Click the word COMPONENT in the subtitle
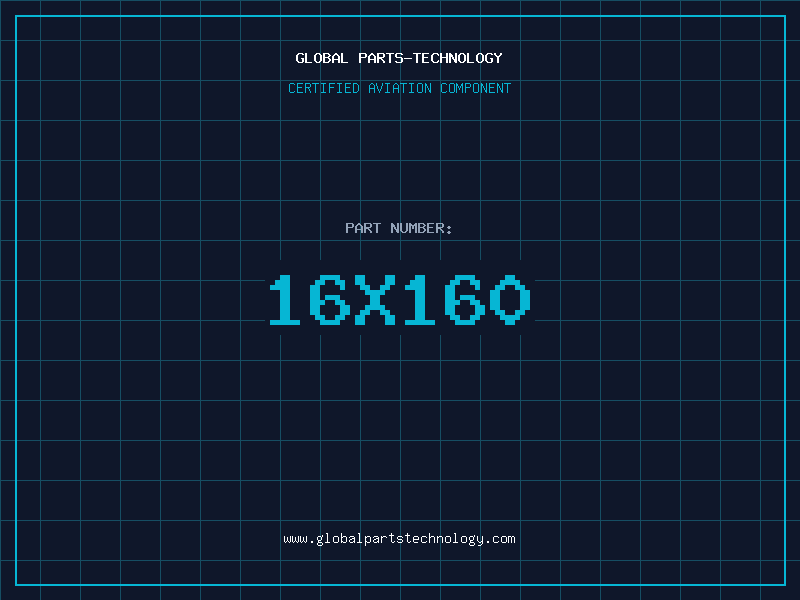This screenshot has height=600, width=800. (x=476, y=88)
